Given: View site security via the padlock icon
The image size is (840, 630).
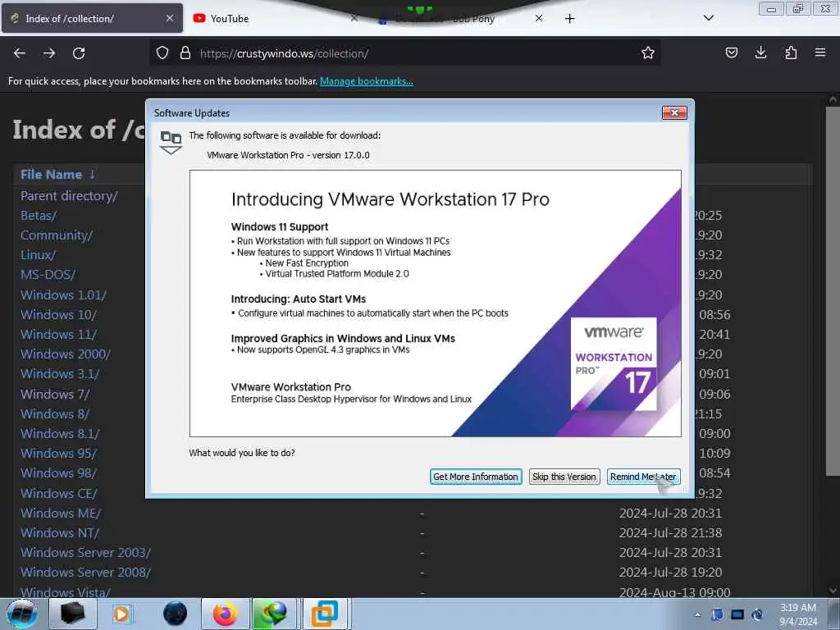Looking at the screenshot, I should tap(185, 52).
